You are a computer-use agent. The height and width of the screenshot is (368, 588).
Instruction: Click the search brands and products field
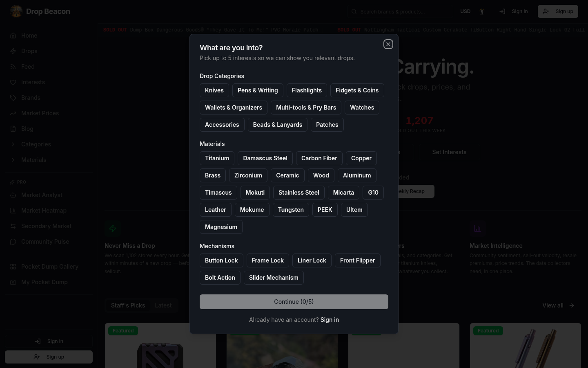click(x=400, y=11)
